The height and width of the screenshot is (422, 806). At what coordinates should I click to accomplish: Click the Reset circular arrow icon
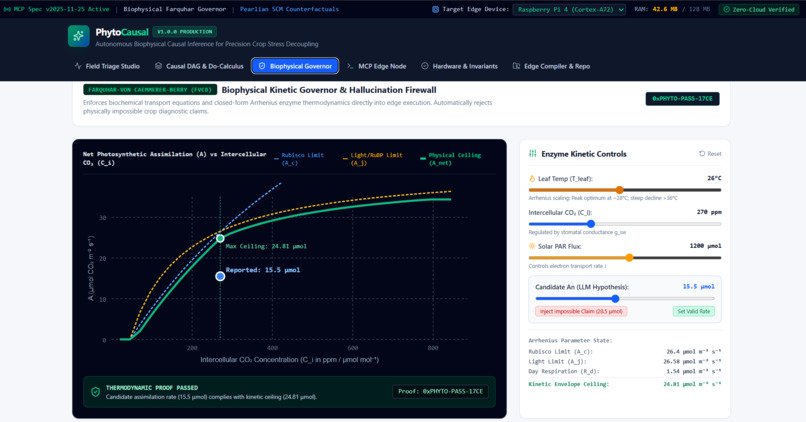click(x=702, y=154)
